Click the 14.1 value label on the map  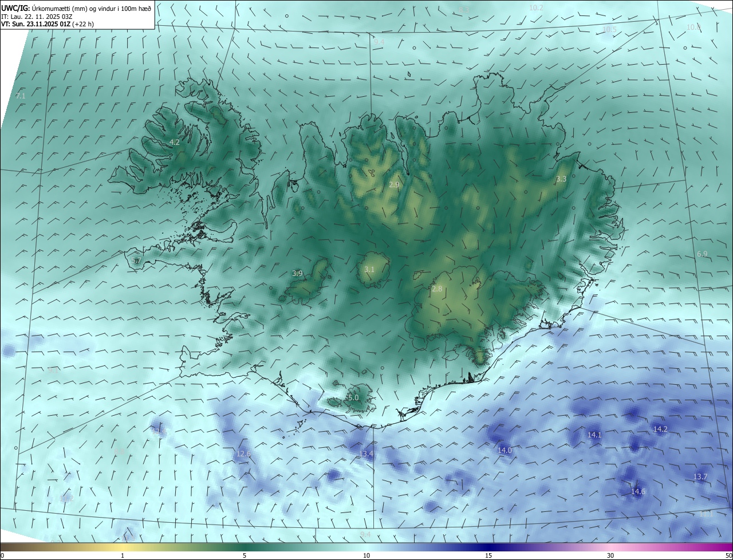(594, 435)
